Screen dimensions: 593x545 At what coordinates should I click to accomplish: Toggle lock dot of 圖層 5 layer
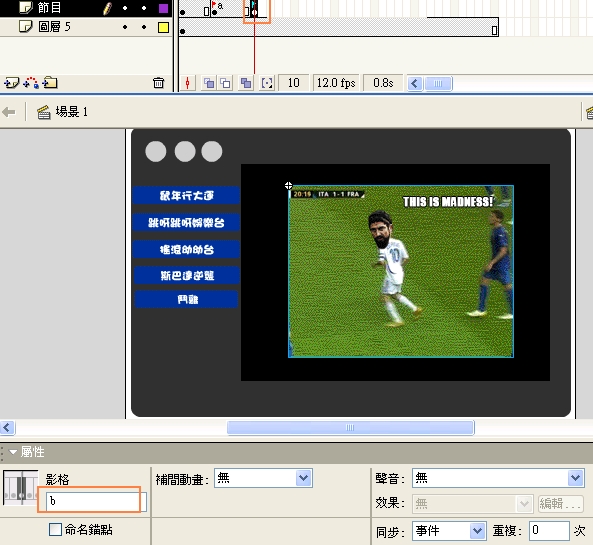(x=144, y=27)
